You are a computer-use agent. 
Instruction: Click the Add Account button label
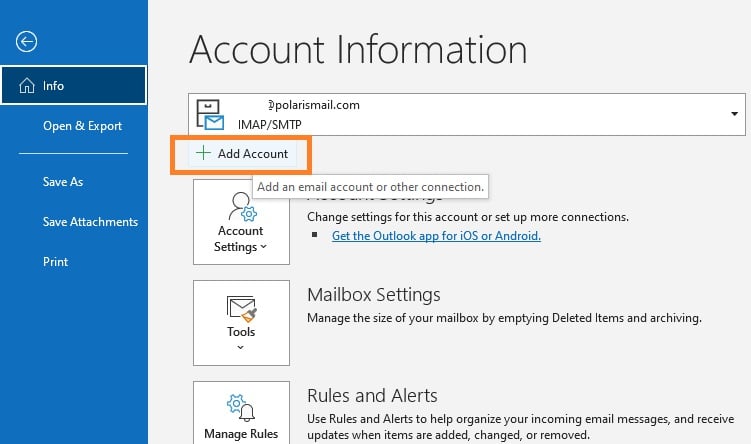click(252, 154)
